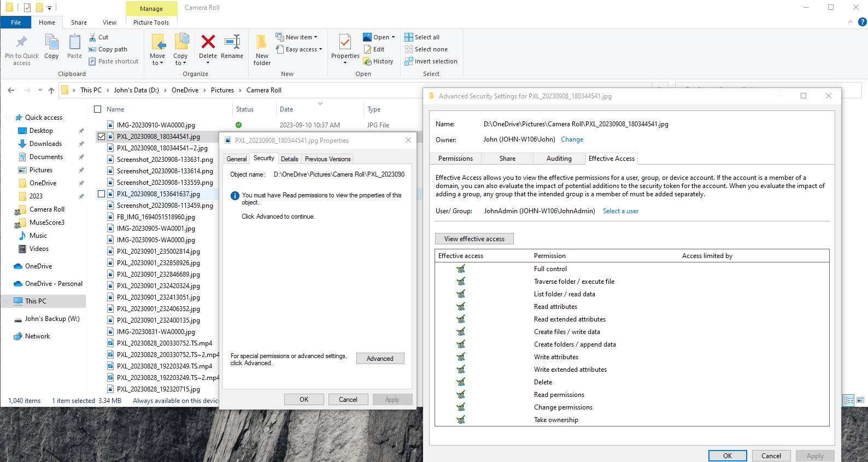
Task: Click Paste shortcut in ribbon
Action: [x=114, y=61]
